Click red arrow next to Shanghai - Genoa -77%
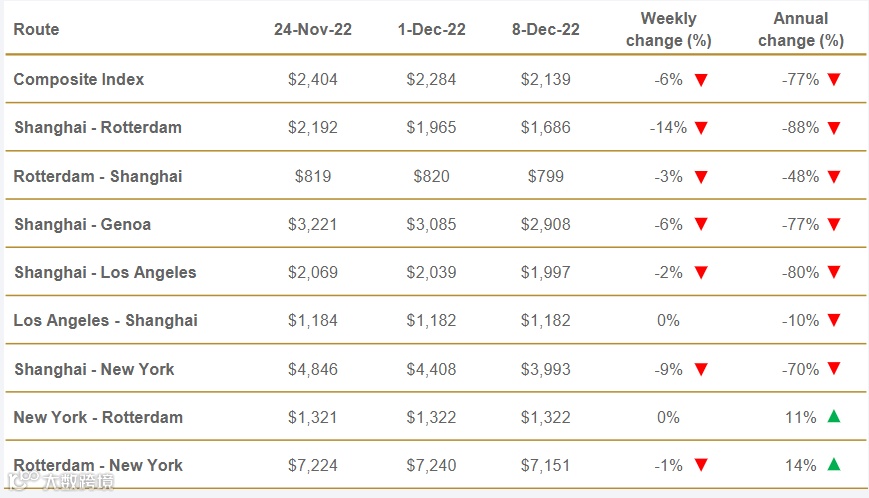The width and height of the screenshot is (869, 498). point(834,225)
